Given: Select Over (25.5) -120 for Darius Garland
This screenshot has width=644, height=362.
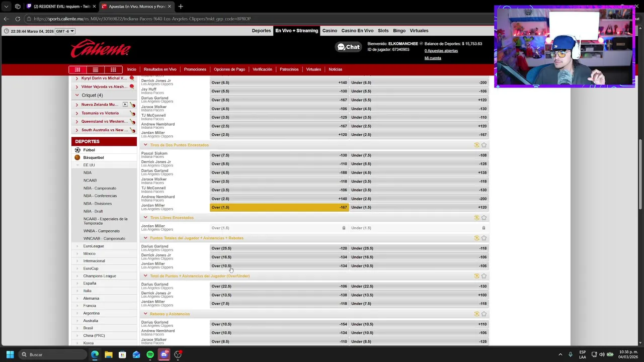Looking at the screenshot, I should 279,248.
